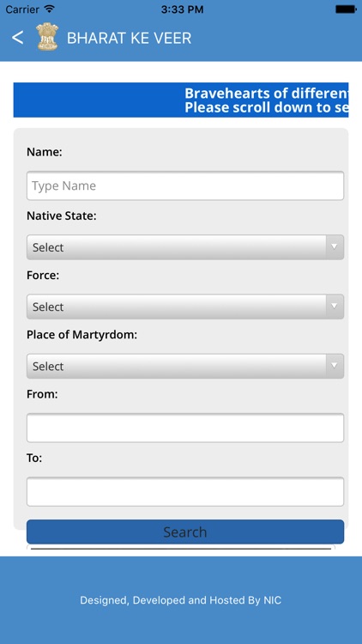Open the Force Select box
Image resolution: width=362 pixels, height=644 pixels.
[185, 307]
